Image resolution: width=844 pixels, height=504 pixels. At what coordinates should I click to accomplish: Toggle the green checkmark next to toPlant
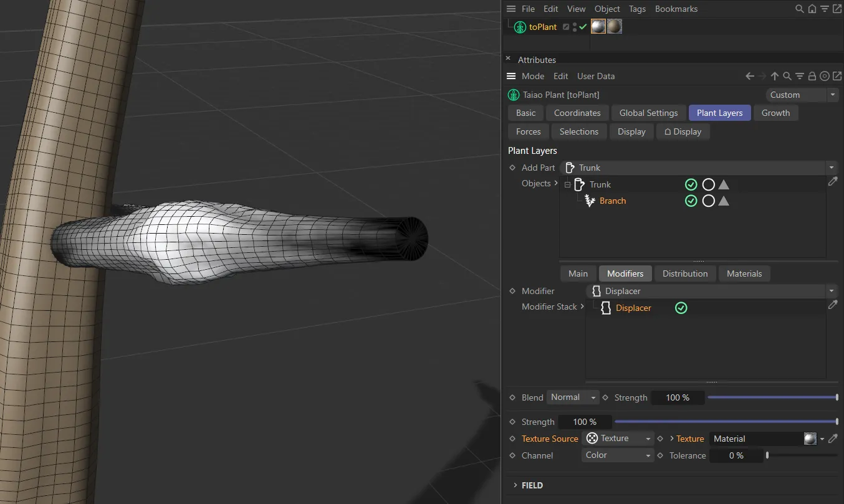click(582, 27)
